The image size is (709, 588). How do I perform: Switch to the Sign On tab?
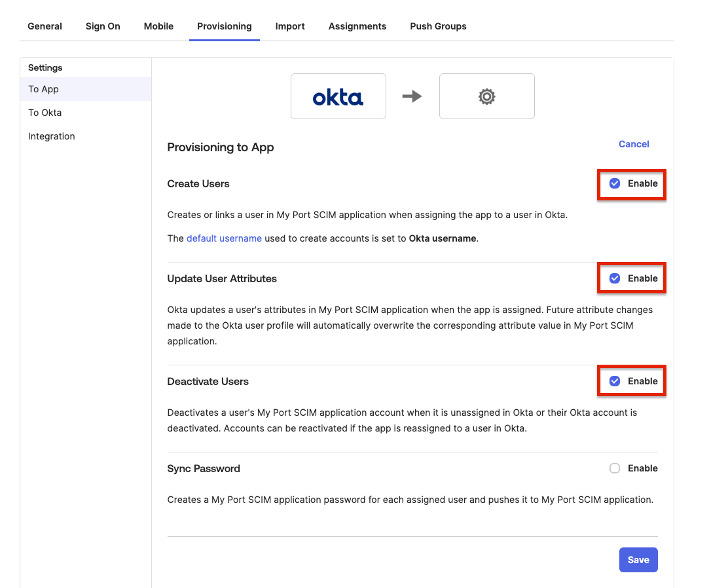tap(103, 26)
